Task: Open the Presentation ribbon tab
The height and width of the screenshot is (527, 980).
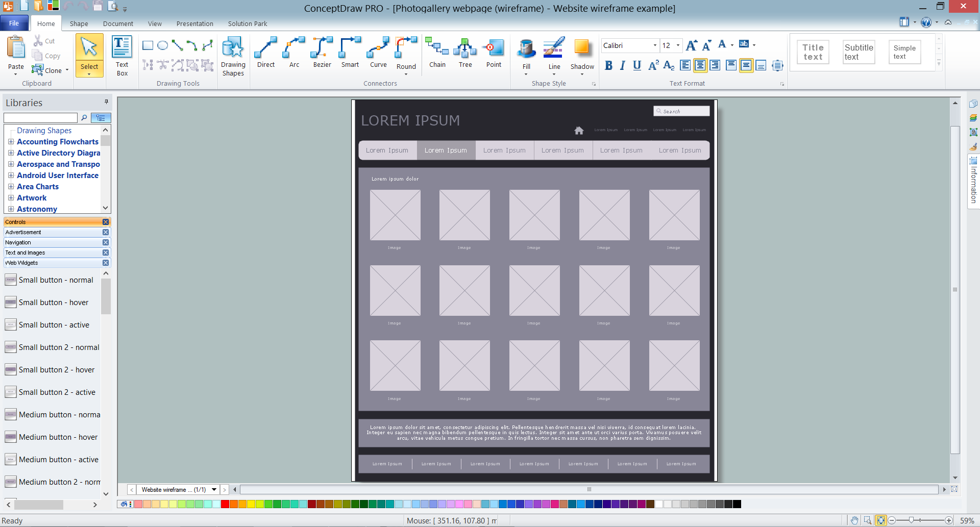Action: pyautogui.click(x=194, y=23)
